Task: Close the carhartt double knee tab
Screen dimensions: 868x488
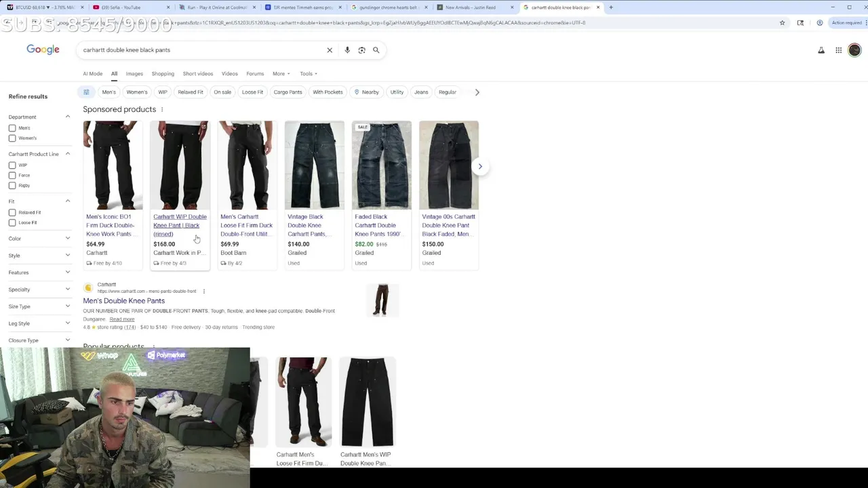Action: (597, 7)
